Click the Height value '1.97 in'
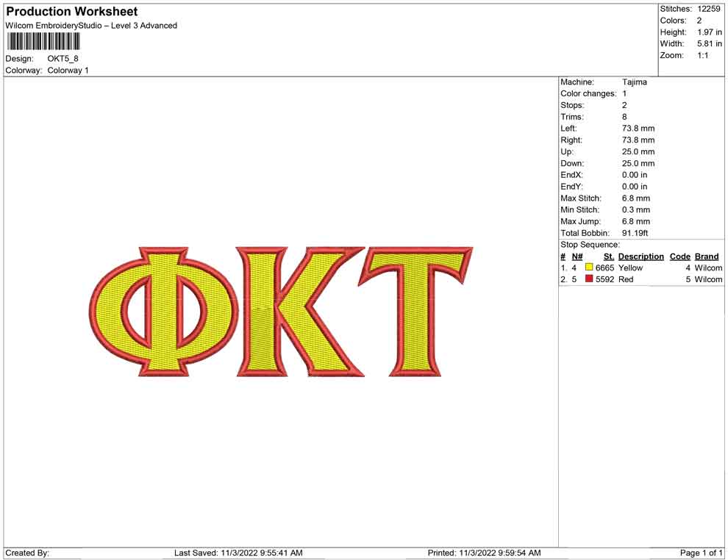This screenshot has width=728, height=560. pyautogui.click(x=710, y=32)
